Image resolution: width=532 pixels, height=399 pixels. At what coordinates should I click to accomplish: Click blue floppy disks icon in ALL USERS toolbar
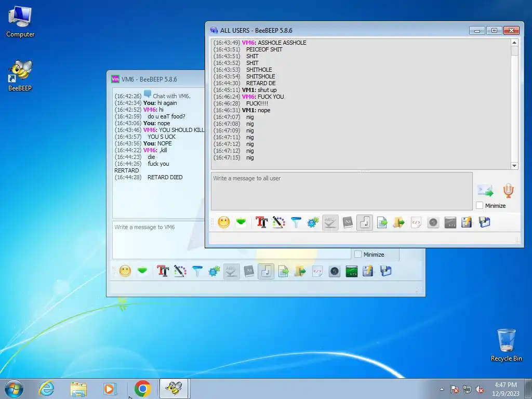click(x=485, y=222)
